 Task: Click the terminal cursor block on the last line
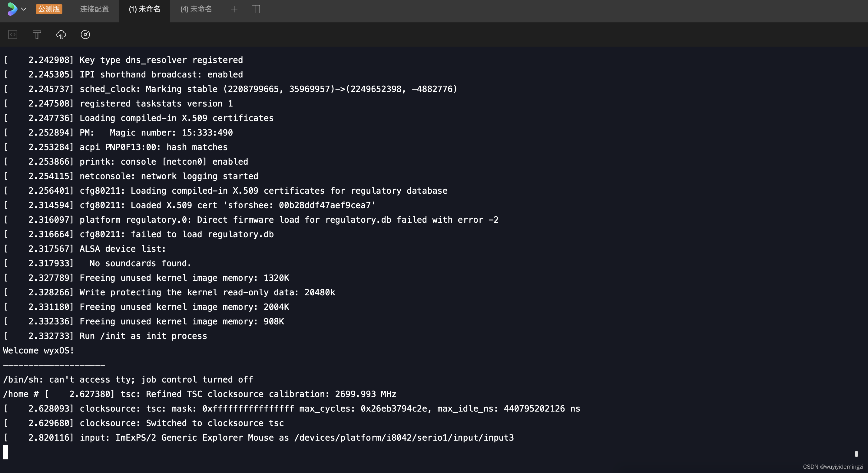5,452
